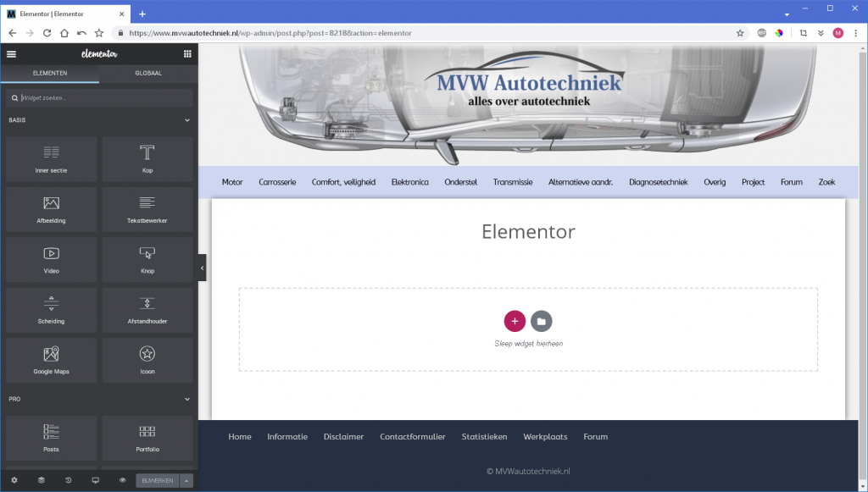
Task: Select the Kop heading widget
Action: click(147, 159)
